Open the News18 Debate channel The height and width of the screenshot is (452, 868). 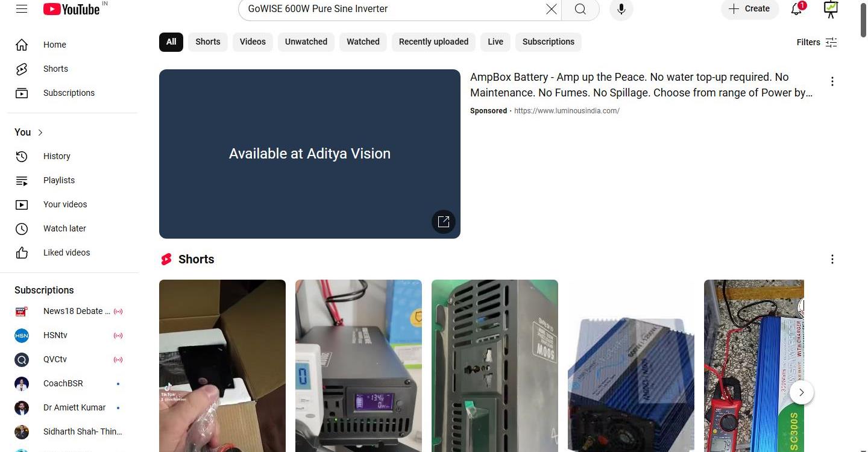point(72,311)
